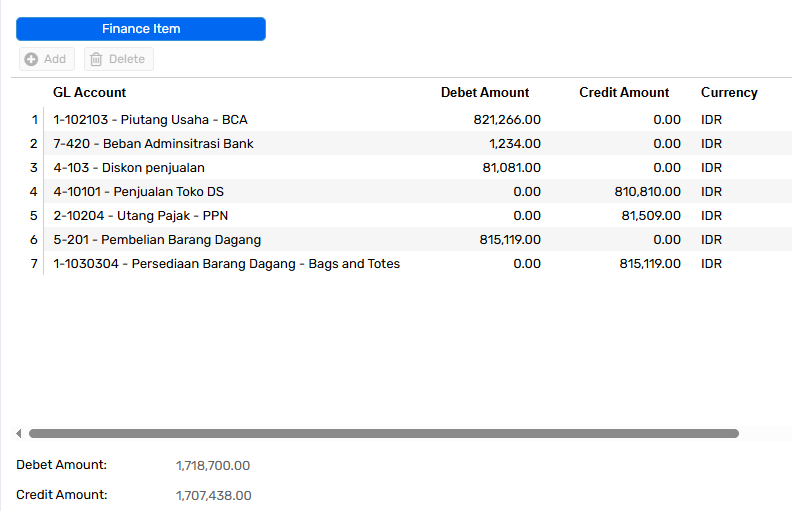Click the Credit Amount column header
The height and width of the screenshot is (511, 792).
tap(624, 92)
